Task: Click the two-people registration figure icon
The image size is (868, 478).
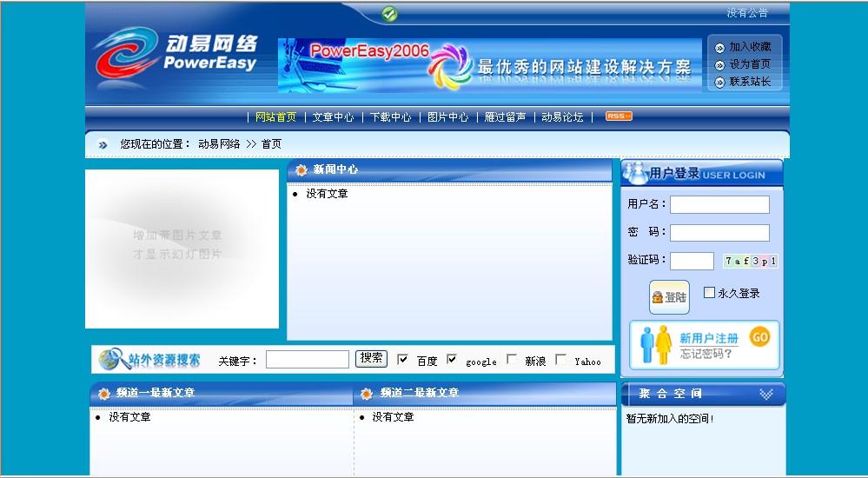Action: (656, 344)
